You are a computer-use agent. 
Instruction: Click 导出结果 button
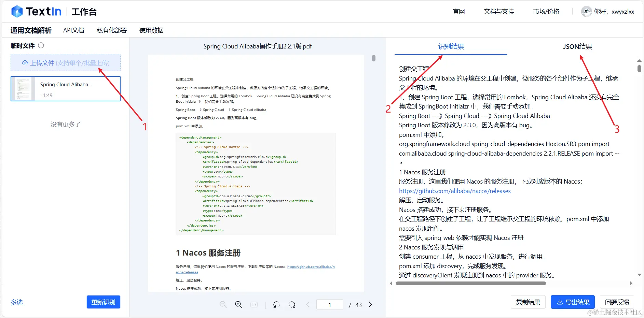(573, 302)
